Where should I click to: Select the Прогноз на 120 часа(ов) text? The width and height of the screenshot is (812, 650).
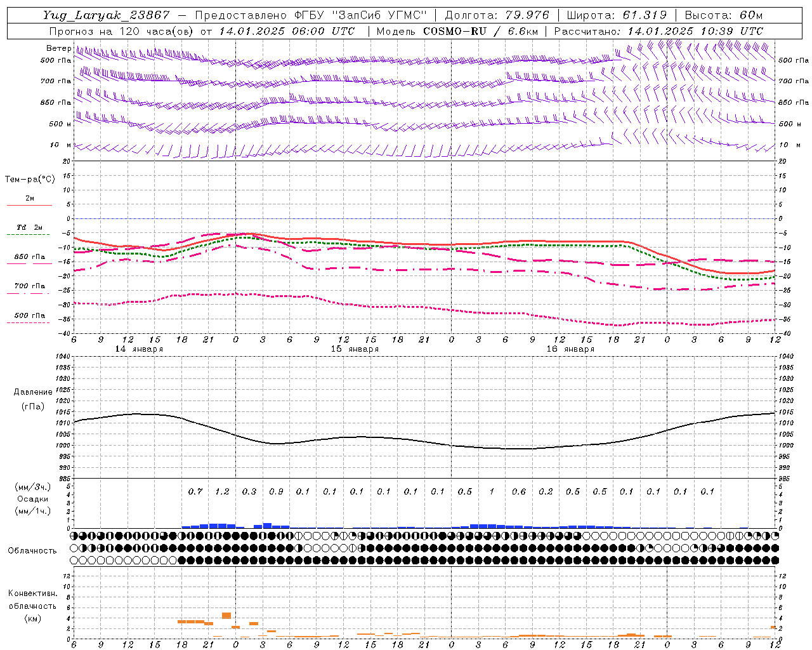122,31
